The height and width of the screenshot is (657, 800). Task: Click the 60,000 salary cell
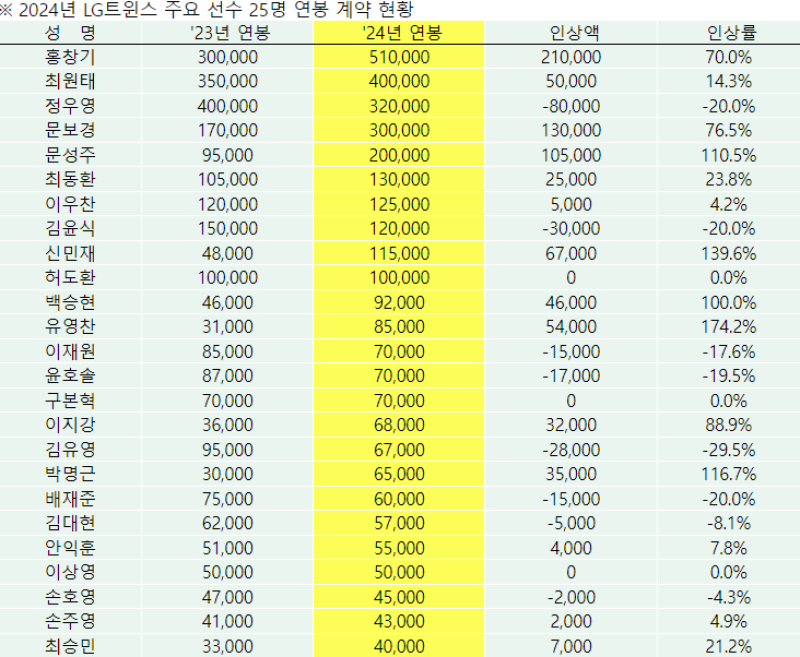(x=399, y=498)
